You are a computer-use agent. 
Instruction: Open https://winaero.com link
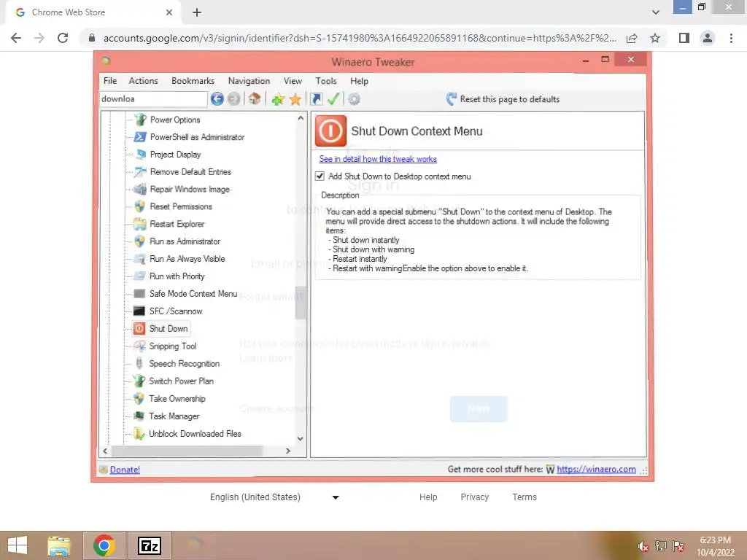pyautogui.click(x=596, y=469)
